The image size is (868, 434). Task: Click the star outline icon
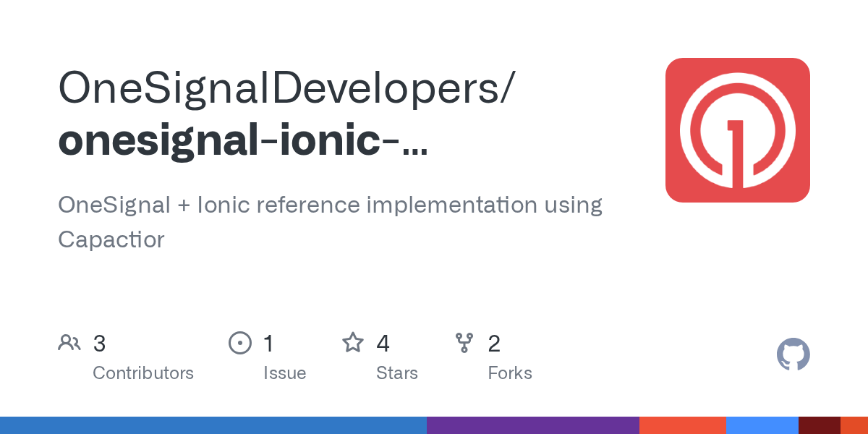coord(353,343)
